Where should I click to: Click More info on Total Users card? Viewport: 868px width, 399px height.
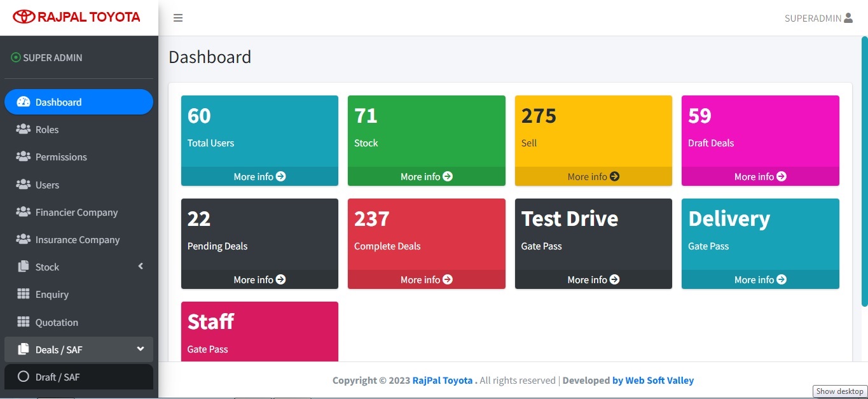pyautogui.click(x=259, y=176)
